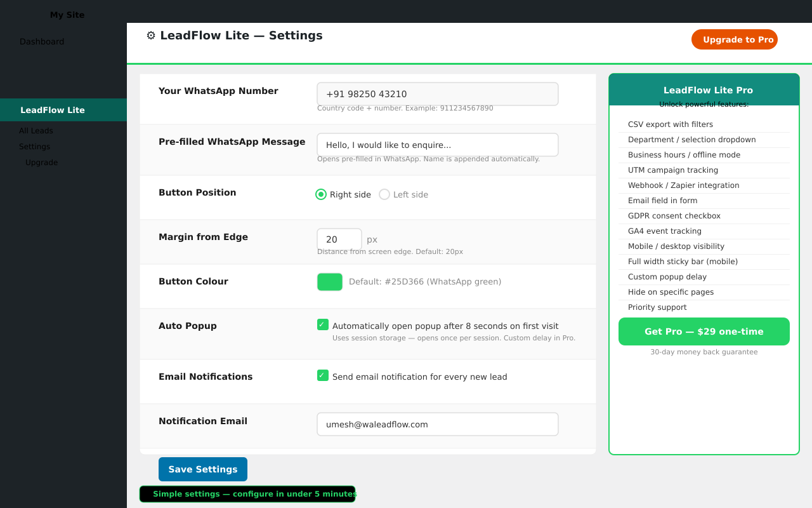Click 'Webhook / Zapier integration' feature text

pos(684,185)
